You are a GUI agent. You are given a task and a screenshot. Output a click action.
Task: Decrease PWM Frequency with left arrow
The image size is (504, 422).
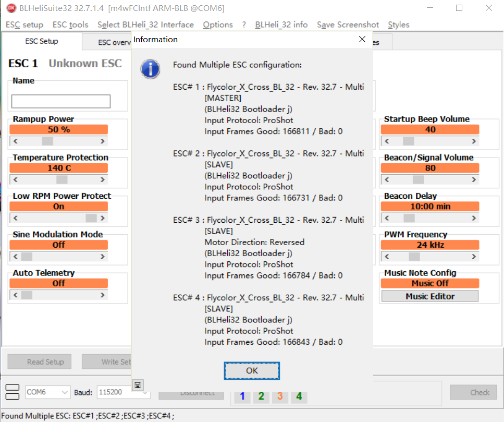[387, 256]
